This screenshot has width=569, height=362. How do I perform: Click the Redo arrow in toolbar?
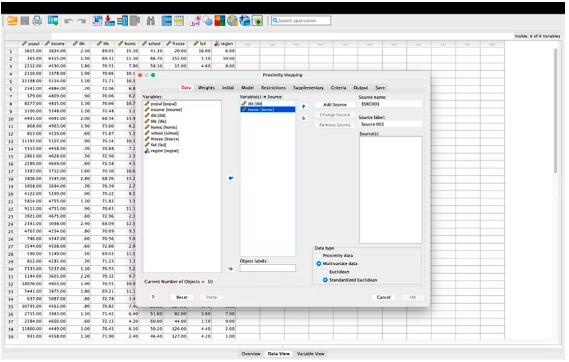[x=82, y=21]
